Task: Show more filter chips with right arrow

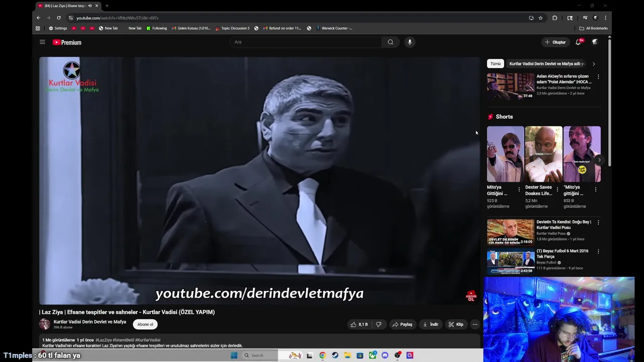Action: tap(594, 64)
